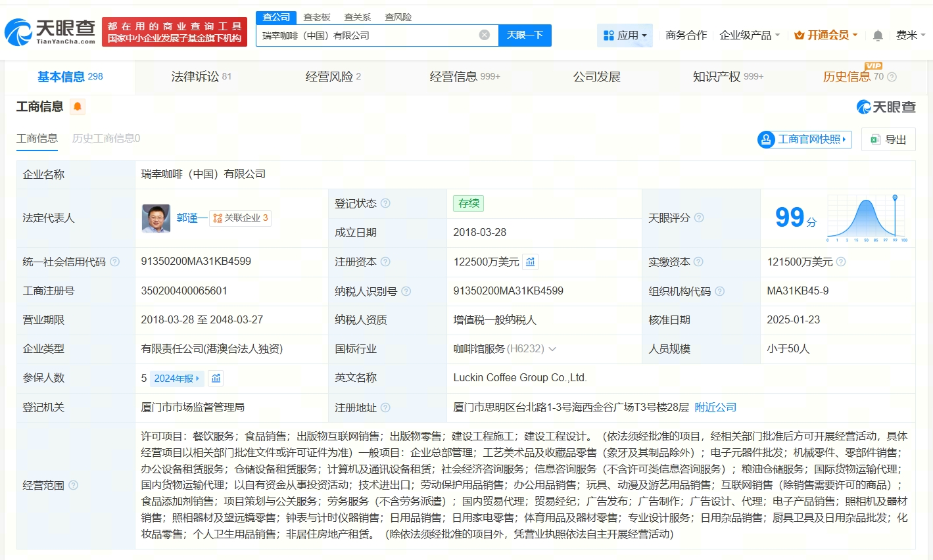The height and width of the screenshot is (560, 933).
Task: Open help icon next to 注册地址
Action: pyautogui.click(x=385, y=408)
